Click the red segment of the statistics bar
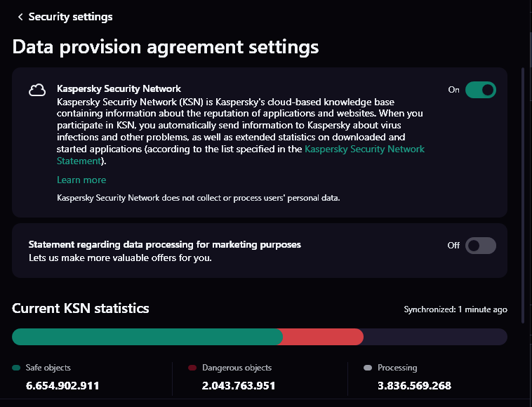The image size is (532, 407). coord(323,337)
